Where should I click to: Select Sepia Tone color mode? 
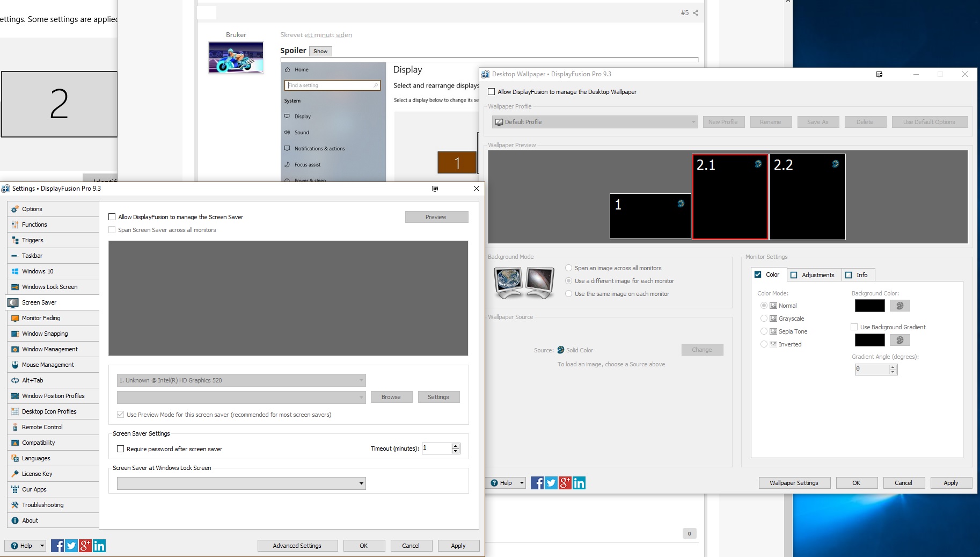764,331
